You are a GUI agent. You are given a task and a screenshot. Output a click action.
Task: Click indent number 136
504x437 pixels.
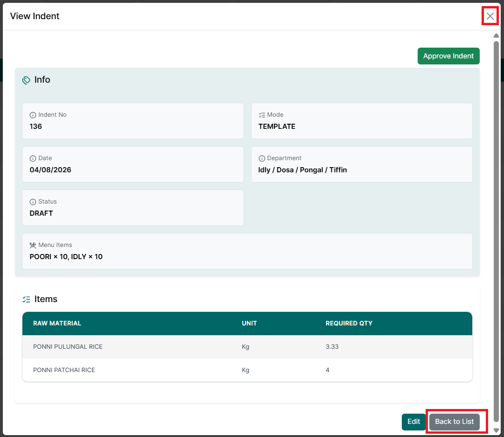[35, 127]
